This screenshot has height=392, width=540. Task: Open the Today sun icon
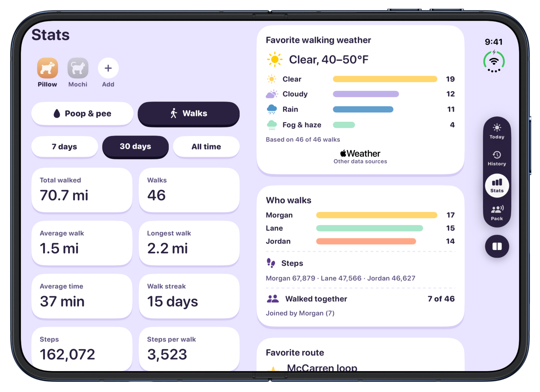click(x=497, y=128)
